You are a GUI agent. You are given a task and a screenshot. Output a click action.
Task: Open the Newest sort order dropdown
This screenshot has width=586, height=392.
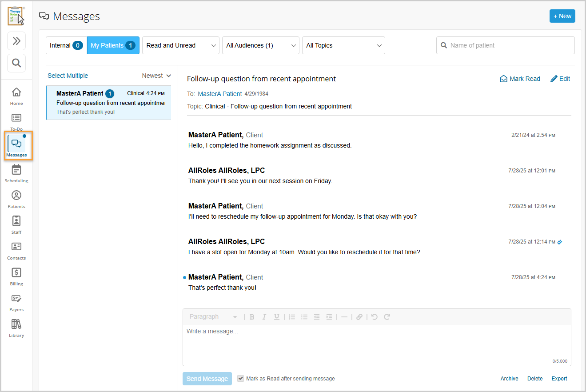(156, 76)
